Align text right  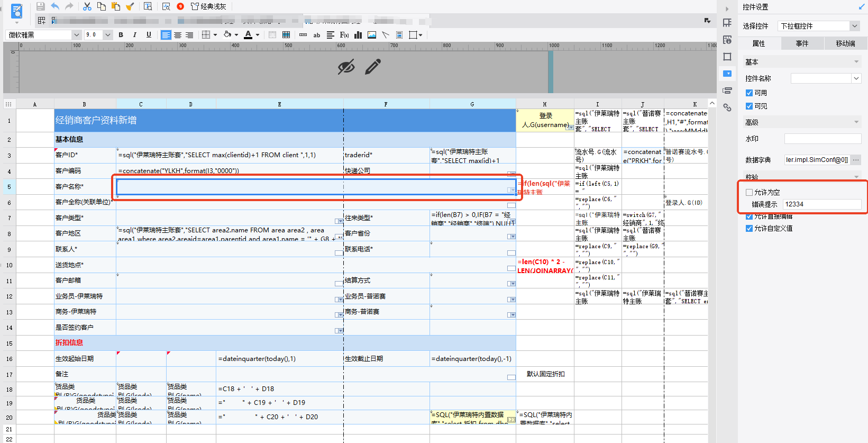pos(189,35)
